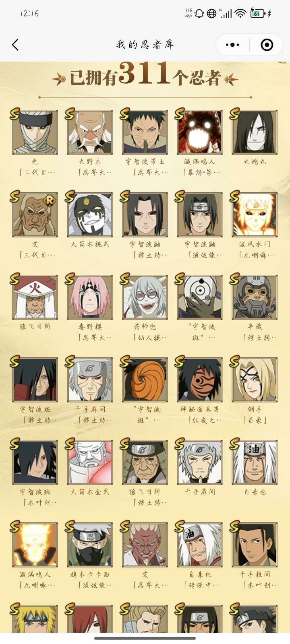The image size is (290, 644).
Task: Click the 无 bandaged ninja portrait
Action: click(35, 132)
